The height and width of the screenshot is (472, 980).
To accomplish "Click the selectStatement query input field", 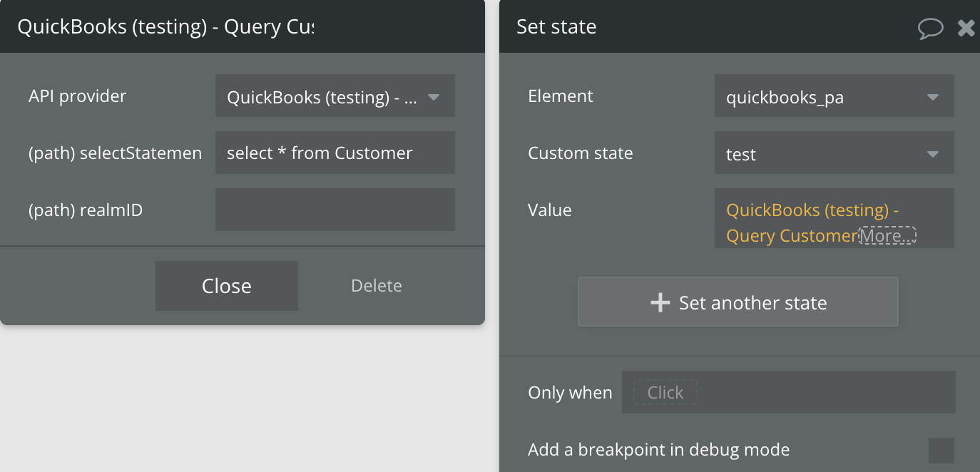I will pyautogui.click(x=335, y=153).
